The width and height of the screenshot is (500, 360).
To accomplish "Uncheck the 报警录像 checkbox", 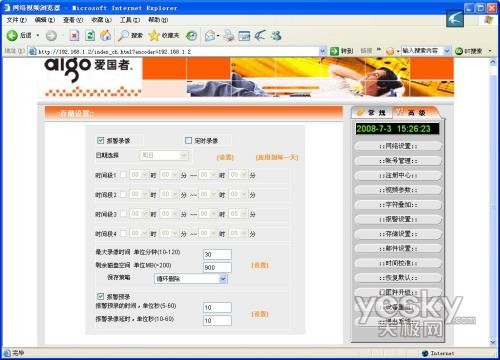I will [x=100, y=140].
